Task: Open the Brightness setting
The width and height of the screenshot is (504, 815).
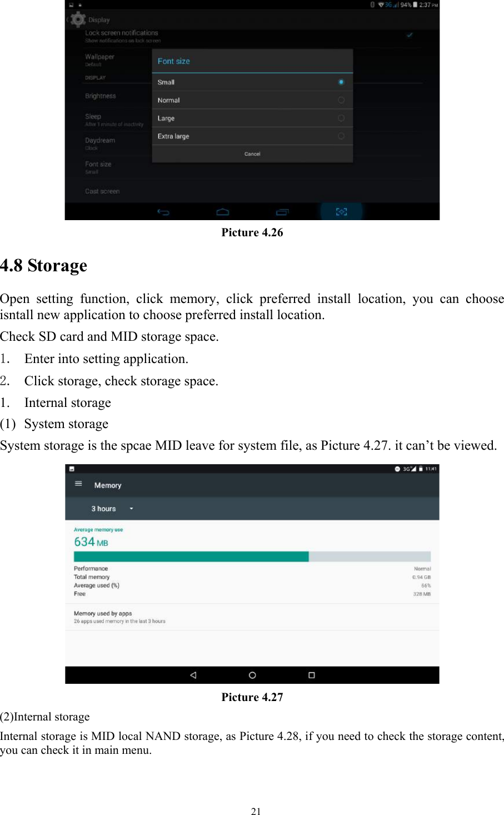Action: 101,96
